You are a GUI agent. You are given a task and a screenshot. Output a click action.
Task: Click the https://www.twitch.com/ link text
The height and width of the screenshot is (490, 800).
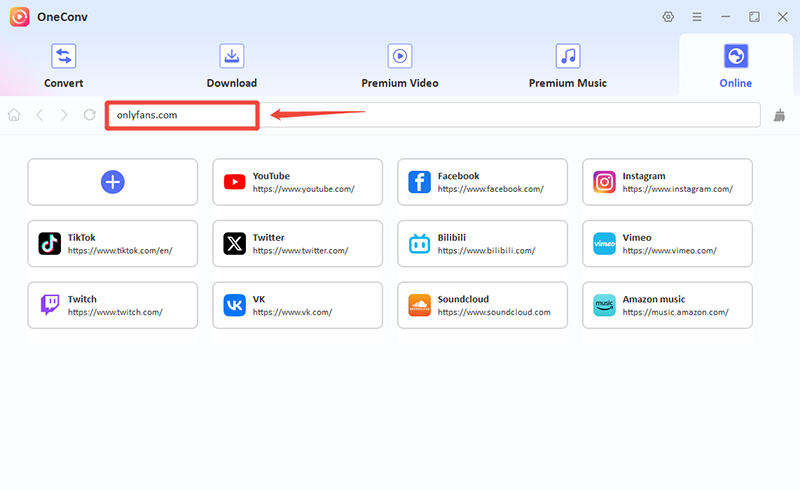pos(115,312)
